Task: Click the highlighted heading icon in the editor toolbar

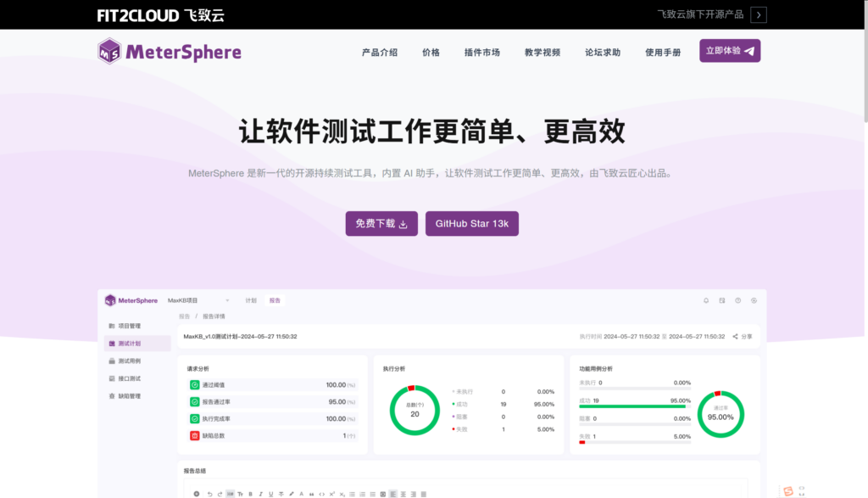Action: pos(231,494)
